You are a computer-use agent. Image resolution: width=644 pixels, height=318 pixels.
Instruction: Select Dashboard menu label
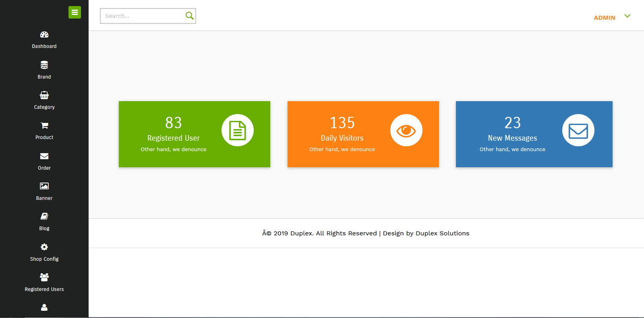coord(44,46)
